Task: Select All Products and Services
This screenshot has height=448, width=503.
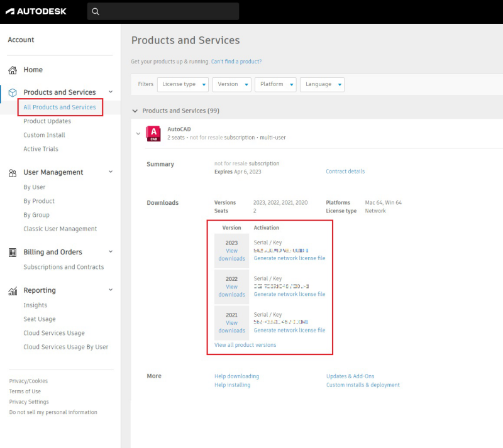Action: [60, 107]
